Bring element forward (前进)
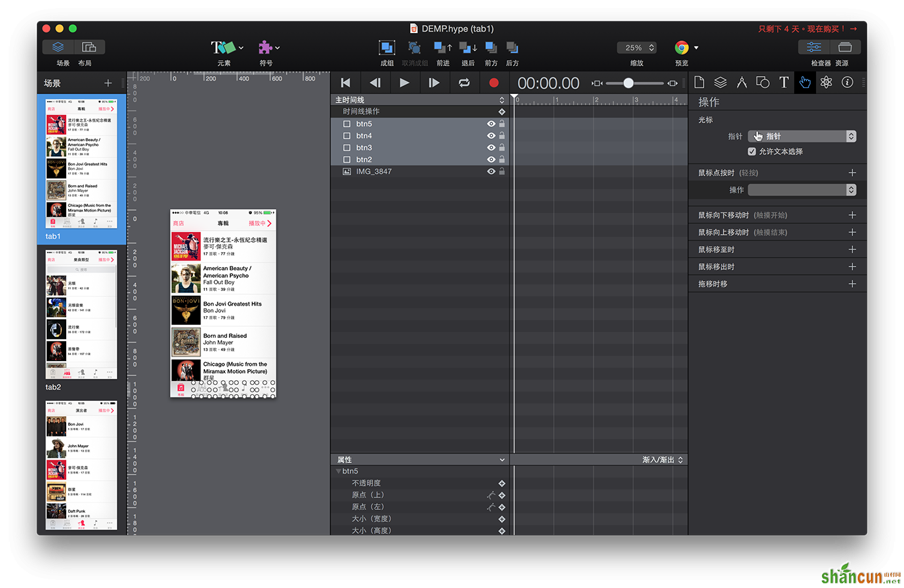This screenshot has width=904, height=588. (442, 48)
